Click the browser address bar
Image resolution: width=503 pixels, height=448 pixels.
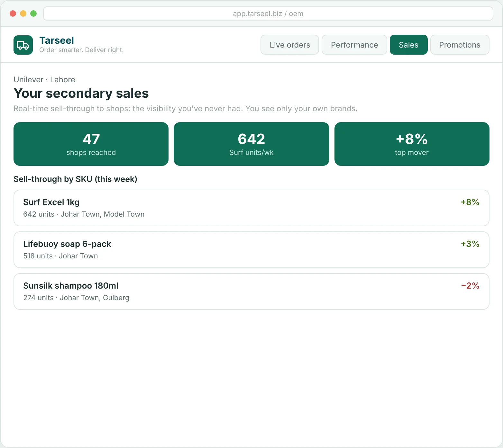point(268,13)
